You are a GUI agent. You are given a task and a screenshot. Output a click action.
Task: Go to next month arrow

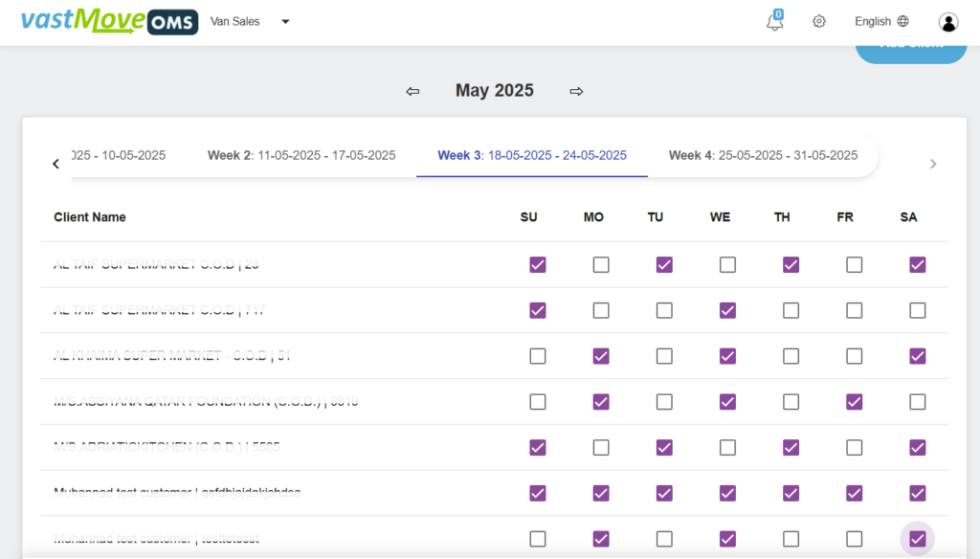(x=576, y=91)
